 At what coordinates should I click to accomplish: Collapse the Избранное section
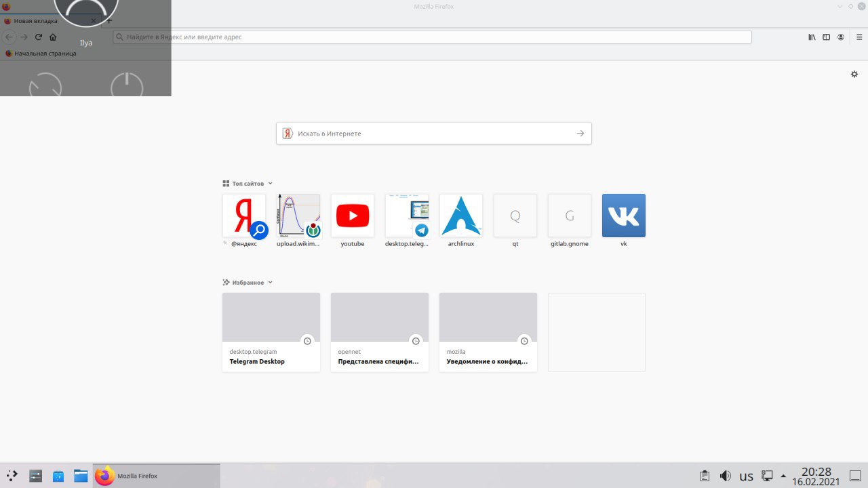[270, 283]
